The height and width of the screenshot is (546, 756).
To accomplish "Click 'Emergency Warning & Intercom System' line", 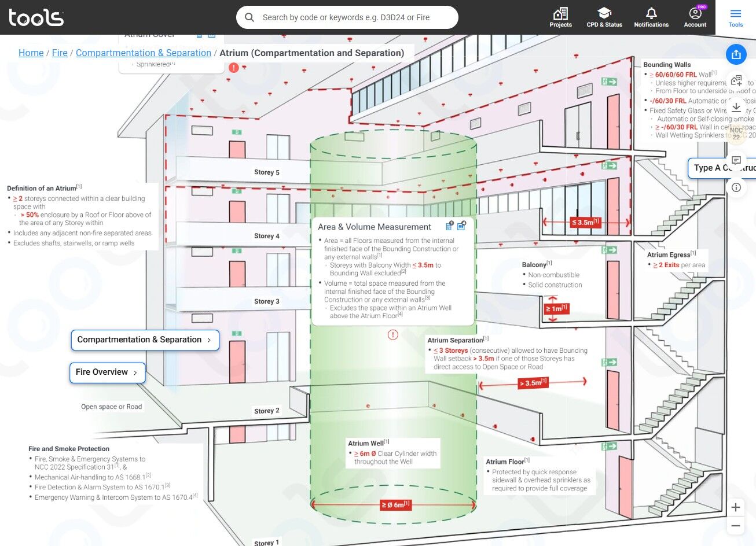I will [x=116, y=497].
